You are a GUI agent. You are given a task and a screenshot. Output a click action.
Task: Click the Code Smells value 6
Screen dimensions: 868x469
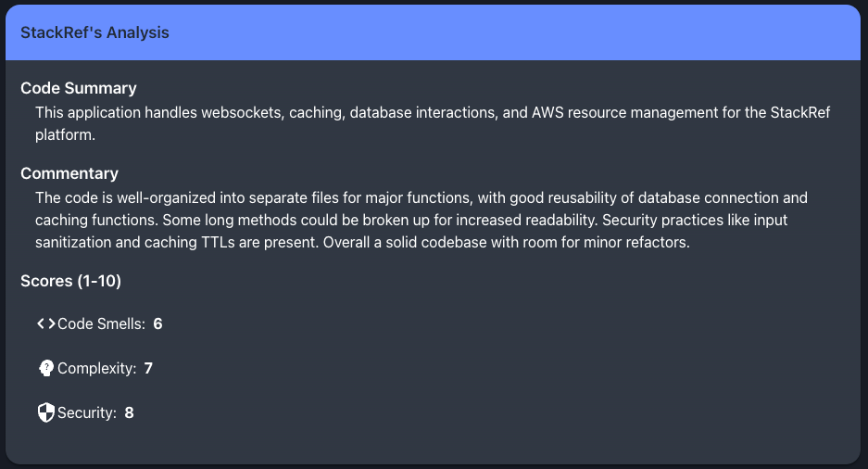click(157, 323)
